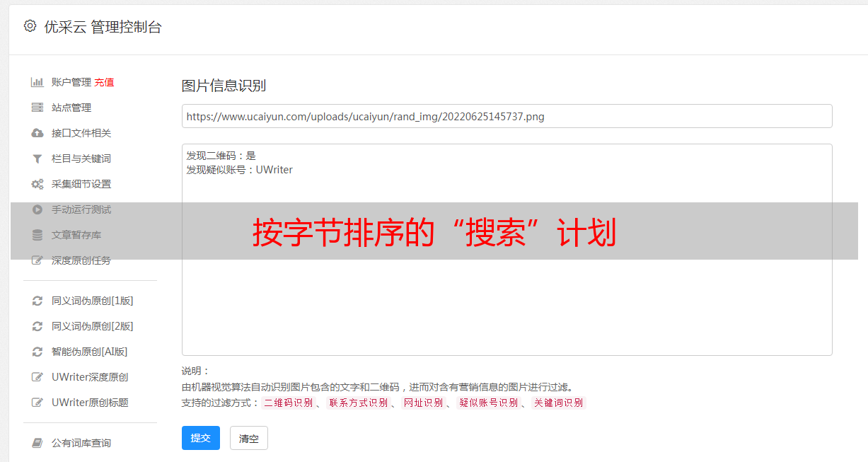Click the edit icon next to UWriter深度原创
This screenshot has width=868, height=462.
37,377
